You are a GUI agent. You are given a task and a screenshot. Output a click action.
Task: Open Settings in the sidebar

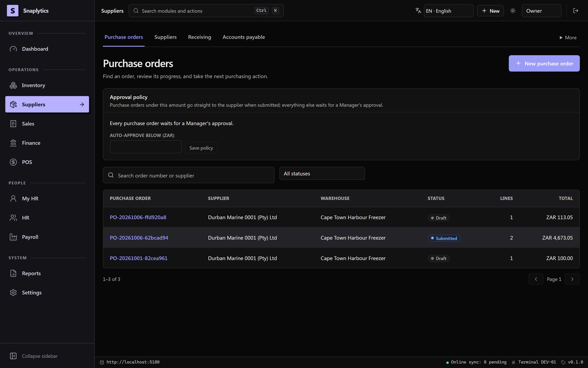(47, 293)
